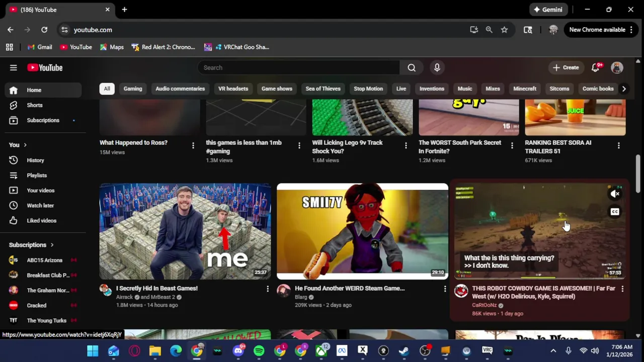Open the SMII7Y hotdog video thumbnail

(x=362, y=231)
